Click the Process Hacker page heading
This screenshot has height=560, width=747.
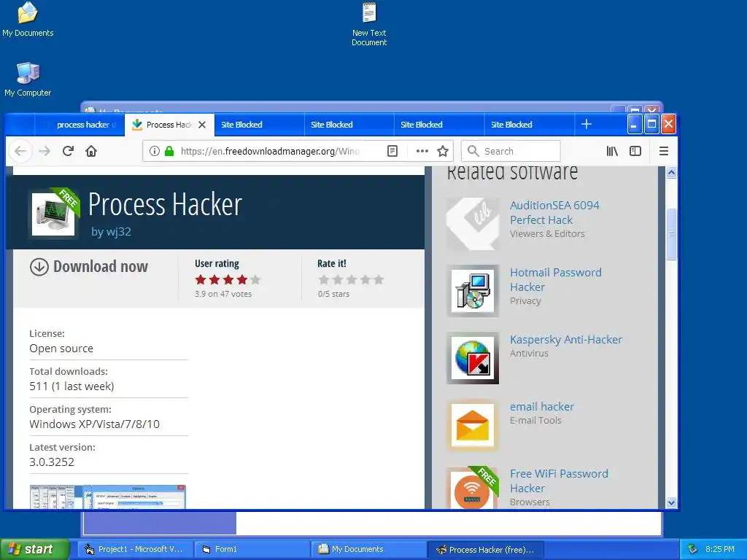tap(165, 204)
